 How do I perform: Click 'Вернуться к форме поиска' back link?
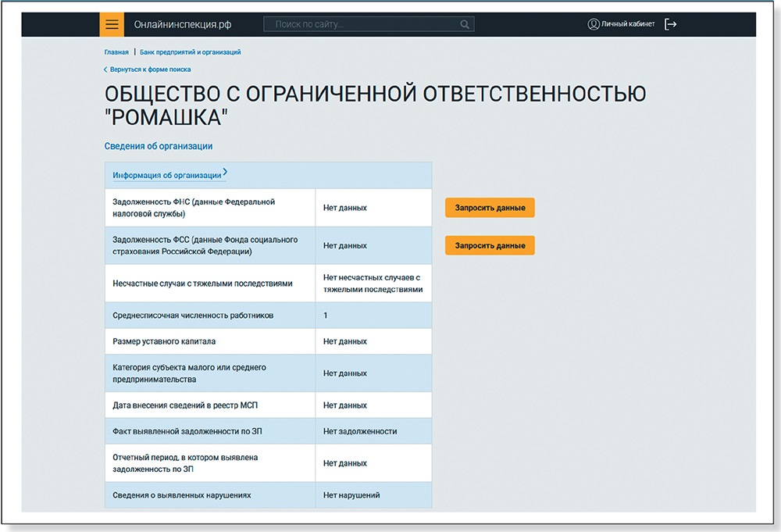[x=150, y=70]
